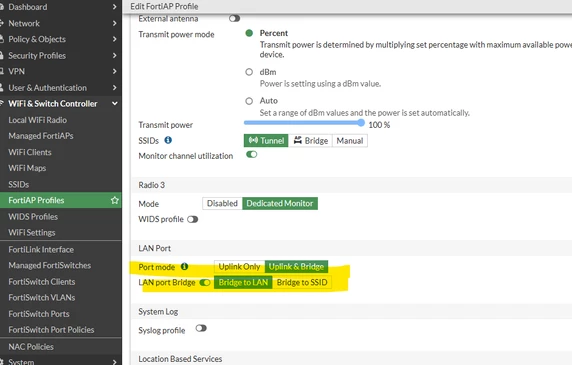Click the Location Based Services section header

coord(180,359)
